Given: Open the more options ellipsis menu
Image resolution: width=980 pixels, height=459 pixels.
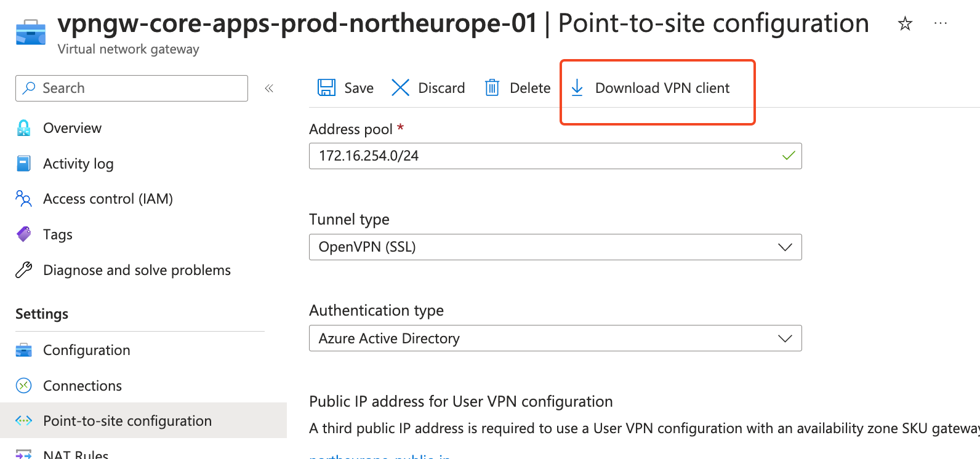Looking at the screenshot, I should pos(941,23).
